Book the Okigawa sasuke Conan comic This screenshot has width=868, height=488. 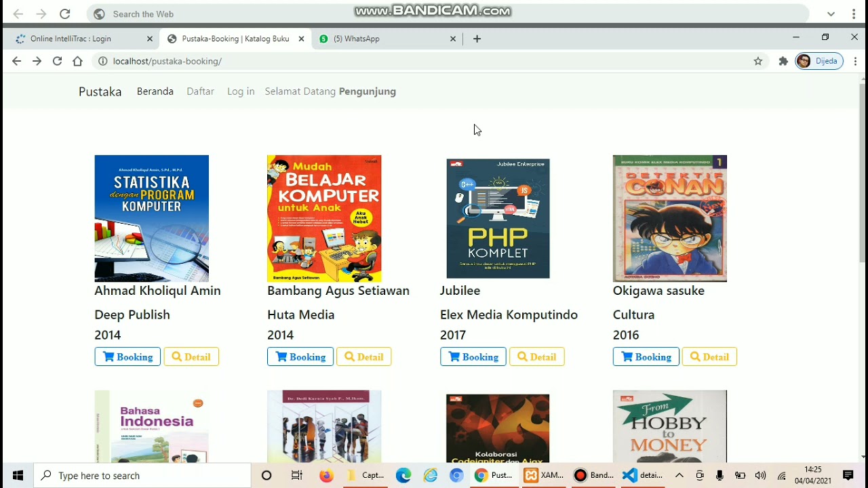tap(646, 357)
